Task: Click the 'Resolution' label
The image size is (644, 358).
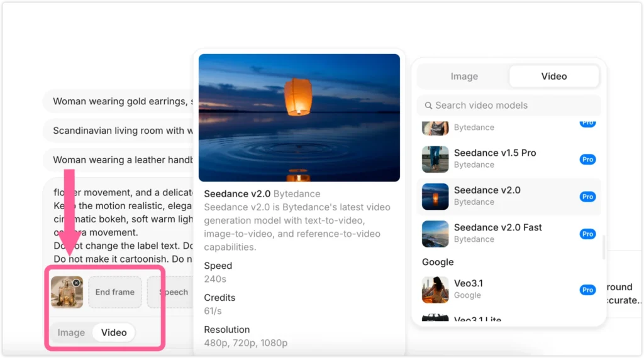Action: [x=226, y=330]
